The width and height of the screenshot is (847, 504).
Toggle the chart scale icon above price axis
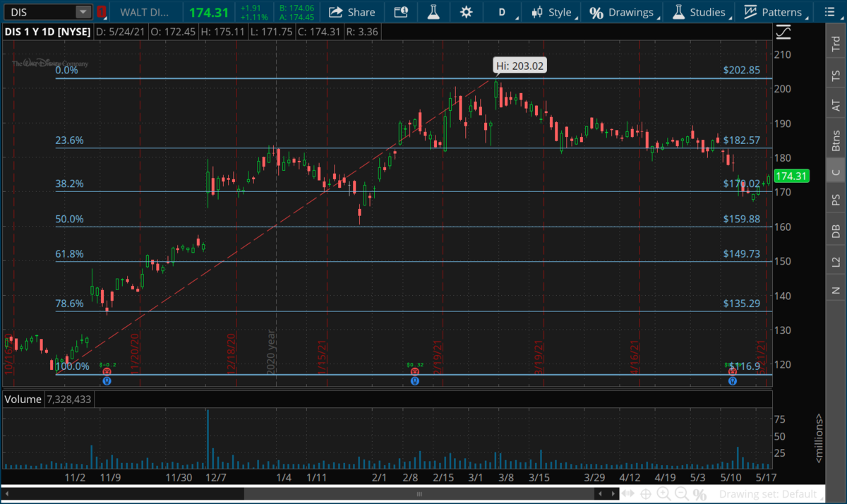click(783, 32)
